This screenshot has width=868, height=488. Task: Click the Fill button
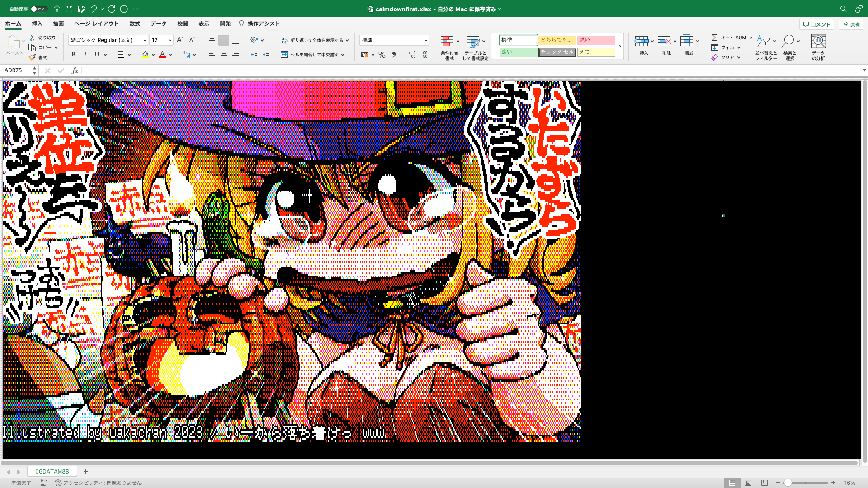(x=726, y=47)
